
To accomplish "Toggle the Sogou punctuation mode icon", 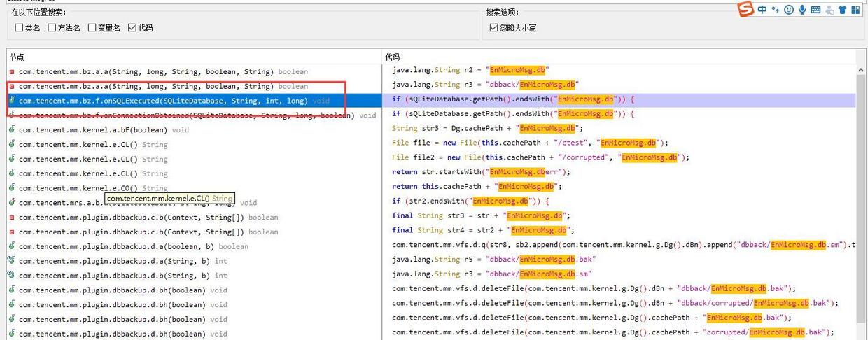I will pyautogui.click(x=776, y=10).
